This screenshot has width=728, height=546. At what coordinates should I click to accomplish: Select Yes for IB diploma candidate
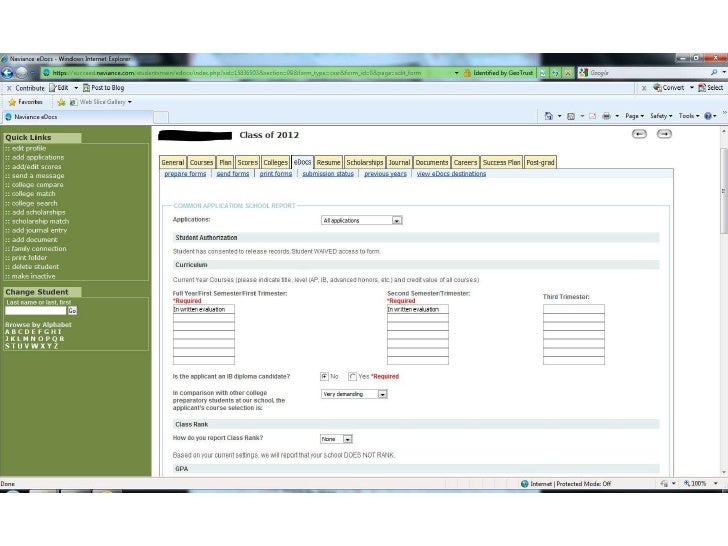click(352, 377)
